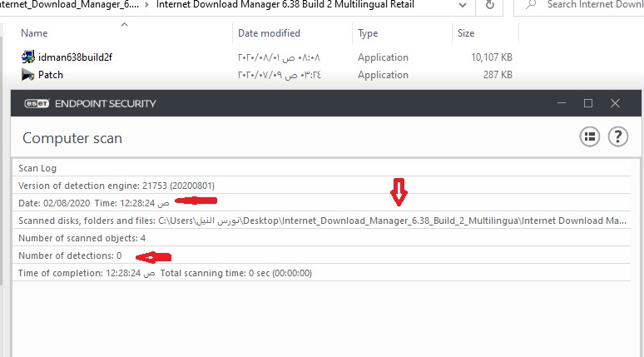This screenshot has width=644, height=357.
Task: Click the Search Internet Download field
Action: [591, 5]
